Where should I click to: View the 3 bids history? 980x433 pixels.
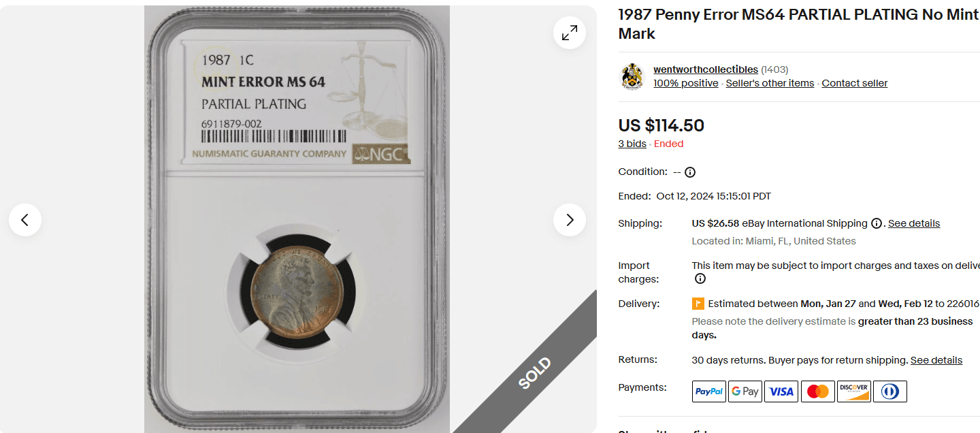632,143
